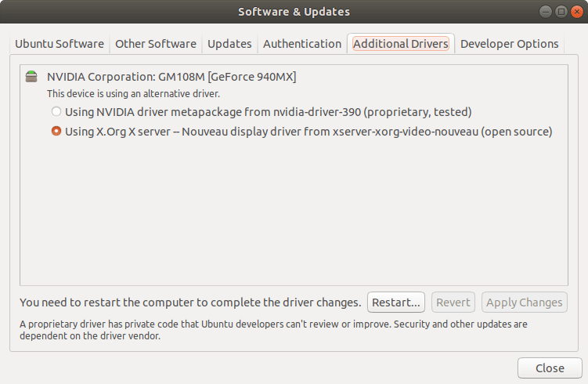This screenshot has height=384, width=588.
Task: Switch to the Ubuntu Software tab
Action: point(60,44)
